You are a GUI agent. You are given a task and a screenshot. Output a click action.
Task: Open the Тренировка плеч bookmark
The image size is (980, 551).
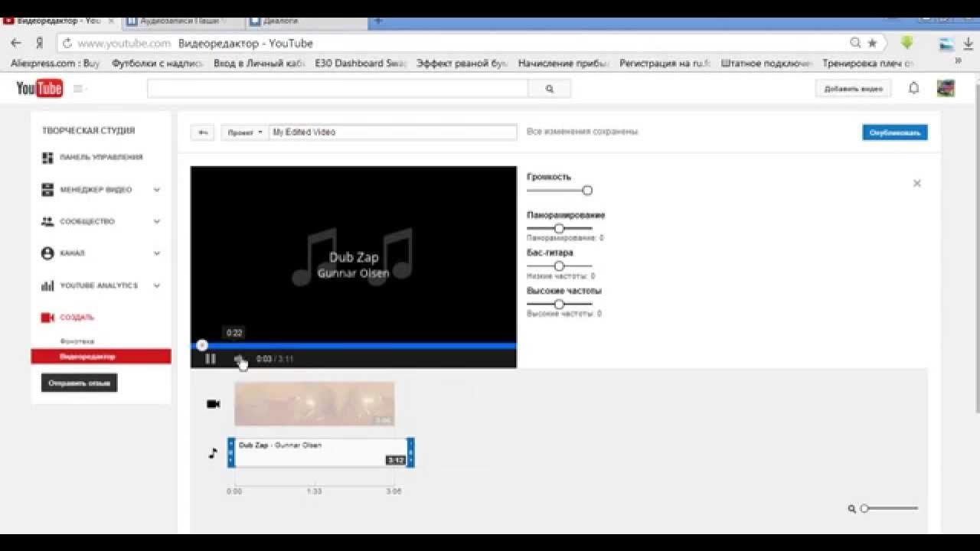(868, 64)
